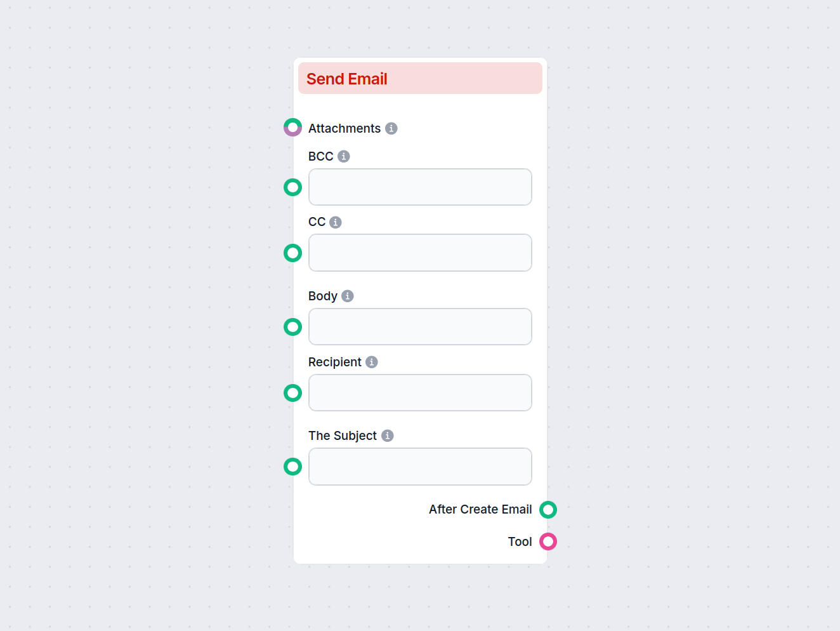Click the BCC info icon
This screenshot has height=631, width=840.
[343, 156]
